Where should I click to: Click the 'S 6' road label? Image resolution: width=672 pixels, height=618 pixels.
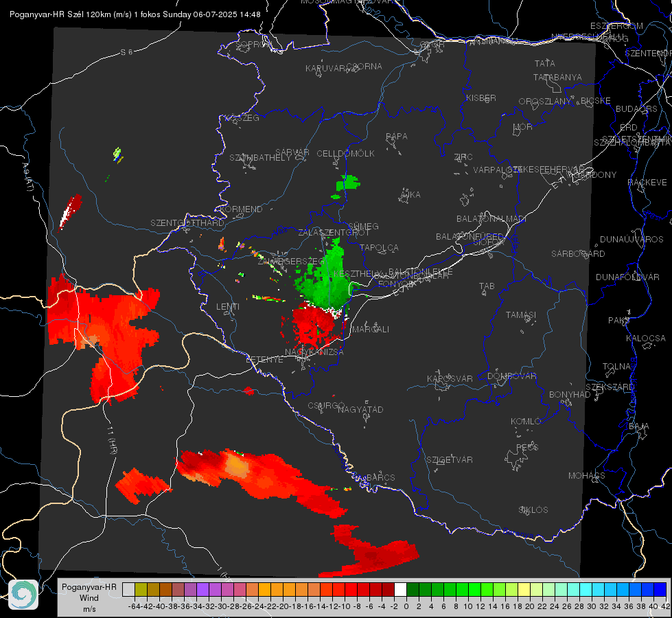tap(126, 52)
